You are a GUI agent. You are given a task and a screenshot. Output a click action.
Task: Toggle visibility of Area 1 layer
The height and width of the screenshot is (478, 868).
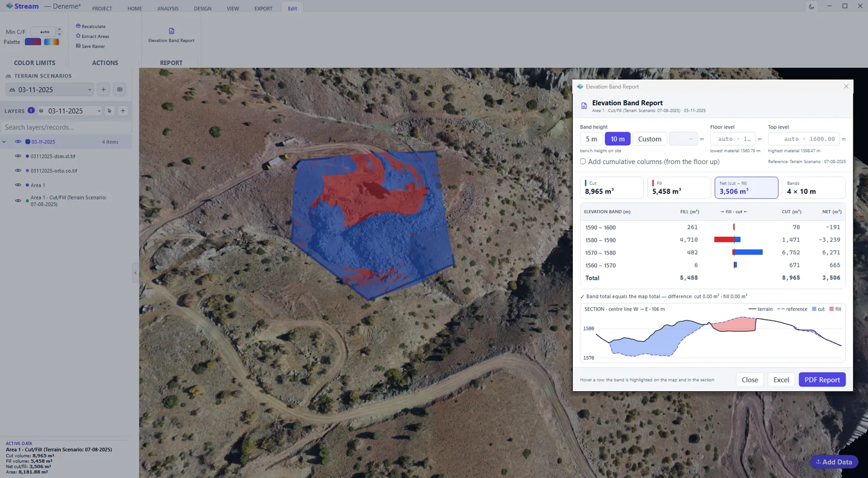(18, 185)
